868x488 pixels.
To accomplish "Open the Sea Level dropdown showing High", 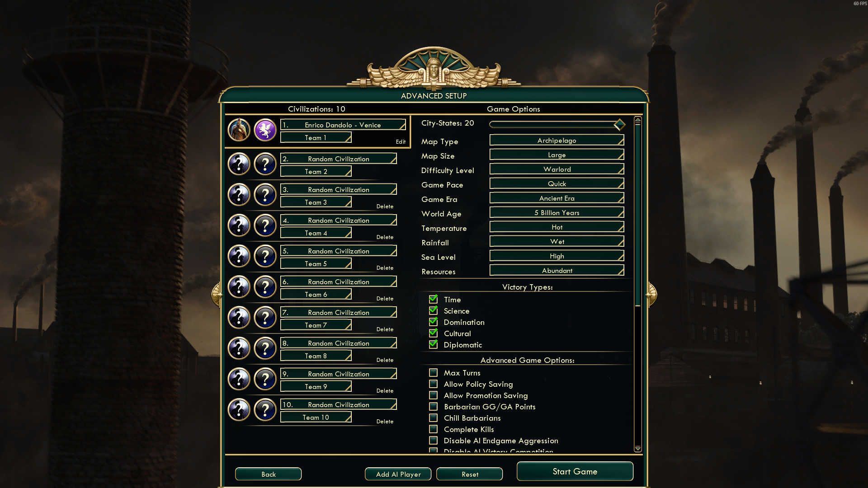I will coord(557,256).
